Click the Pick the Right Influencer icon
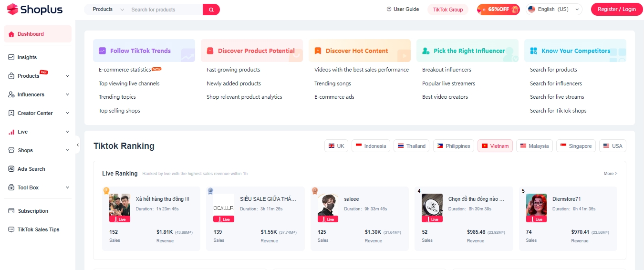 [426, 51]
